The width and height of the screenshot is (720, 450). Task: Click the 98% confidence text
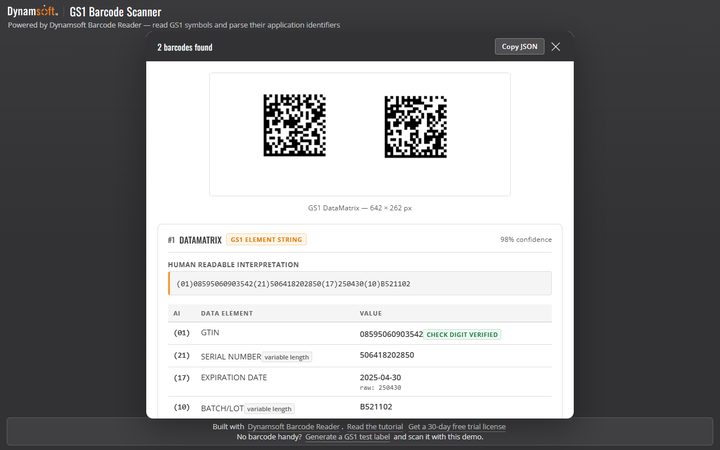(526, 240)
